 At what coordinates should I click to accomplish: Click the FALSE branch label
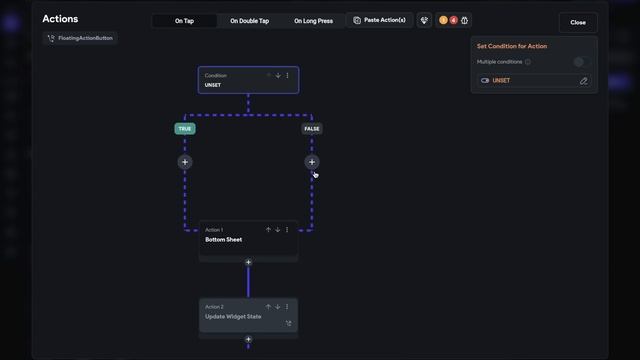(312, 129)
